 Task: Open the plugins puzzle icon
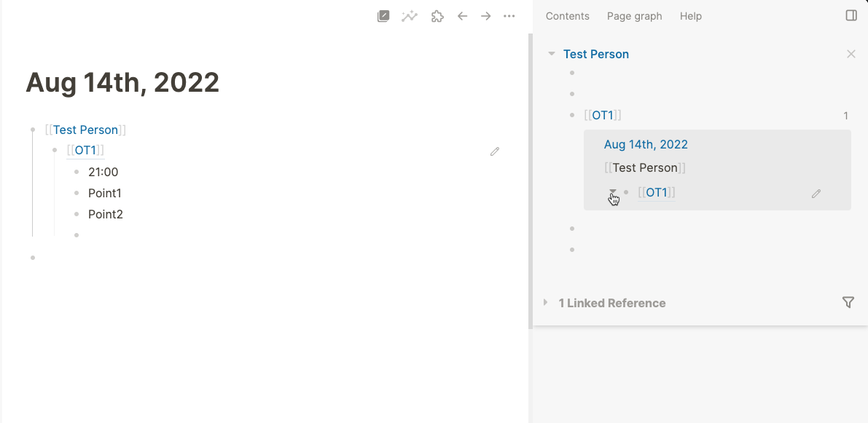[x=437, y=16]
